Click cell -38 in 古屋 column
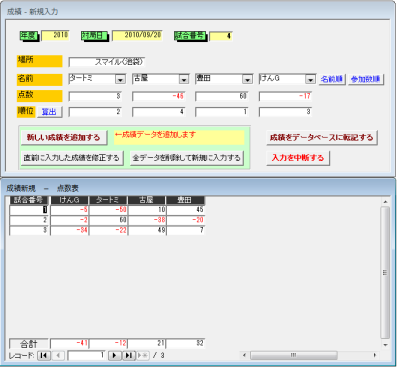This screenshot has width=398, height=367. point(147,220)
